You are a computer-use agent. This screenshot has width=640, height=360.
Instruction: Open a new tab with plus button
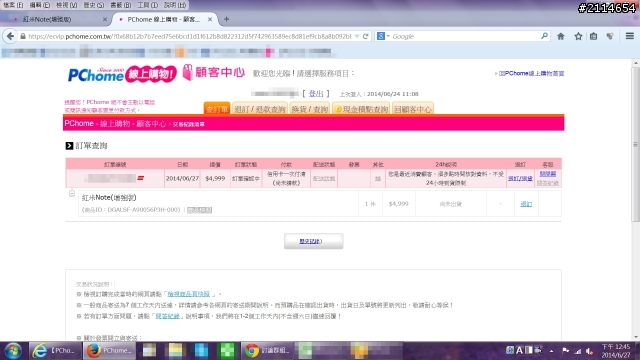(x=227, y=19)
